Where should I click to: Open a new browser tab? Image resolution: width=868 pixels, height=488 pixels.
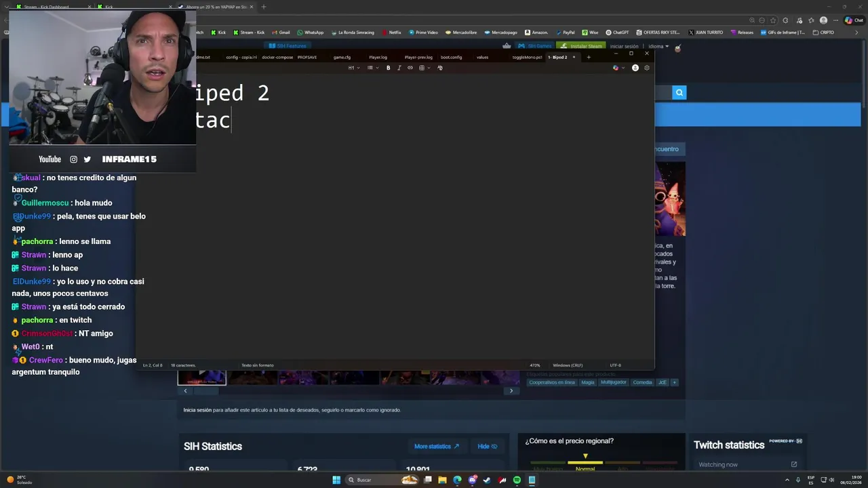(x=264, y=7)
